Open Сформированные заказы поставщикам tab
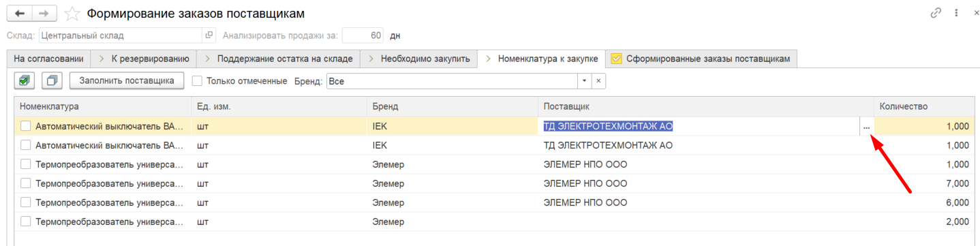The image size is (980, 246). click(x=701, y=59)
